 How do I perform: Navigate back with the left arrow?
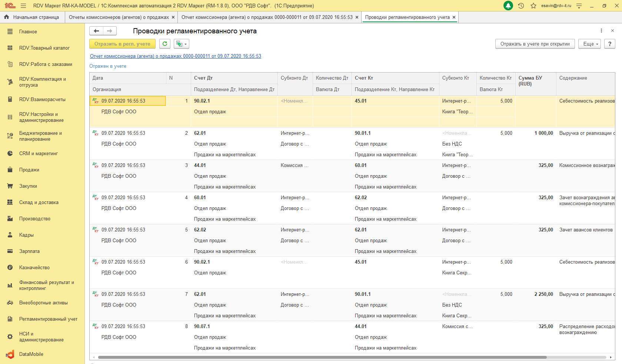pos(96,31)
